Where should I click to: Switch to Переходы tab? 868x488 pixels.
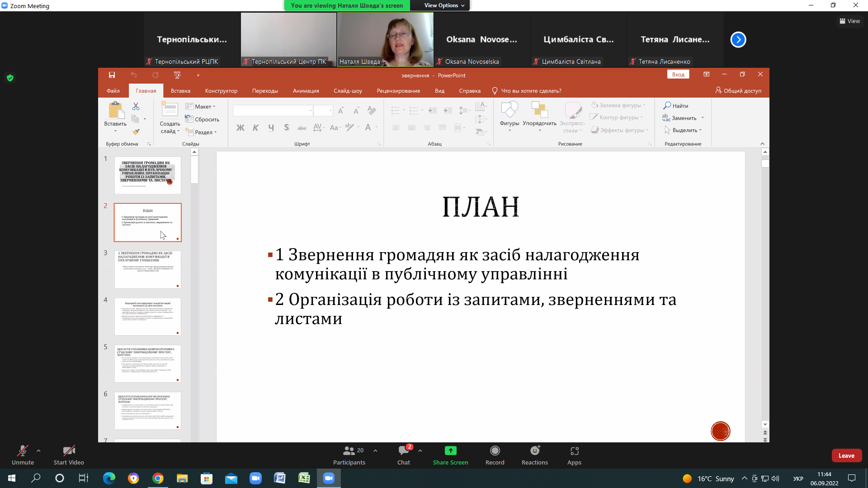tap(265, 91)
